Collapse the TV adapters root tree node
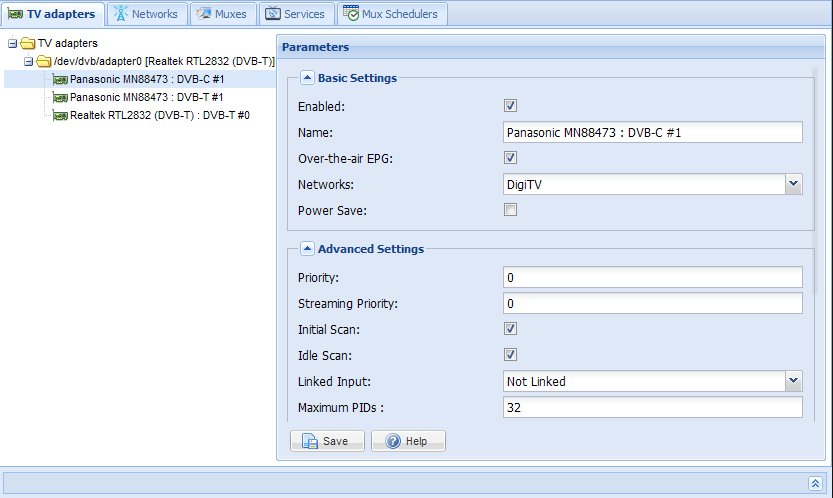Viewport: 833px width, 498px height. (x=13, y=44)
